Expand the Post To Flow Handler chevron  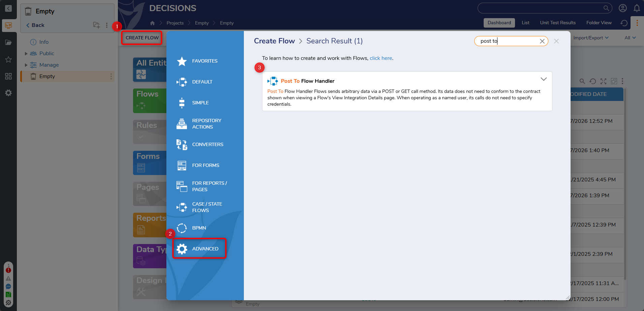click(543, 79)
